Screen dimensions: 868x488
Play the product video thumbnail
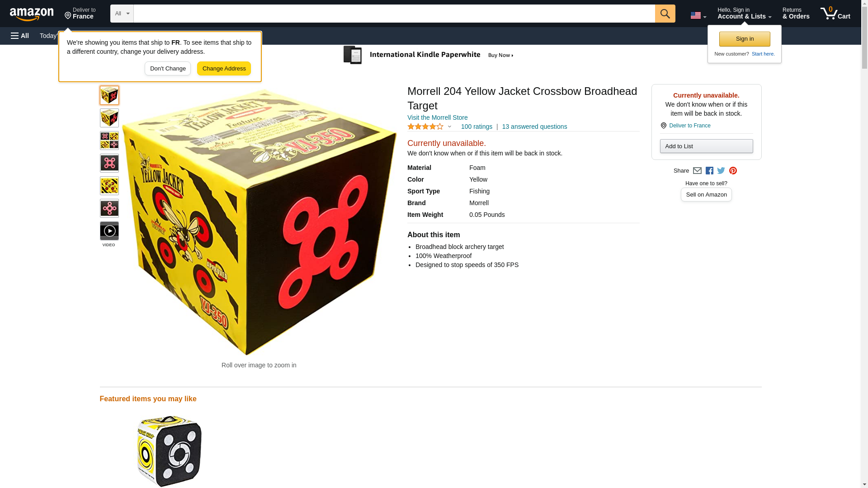pyautogui.click(x=109, y=231)
